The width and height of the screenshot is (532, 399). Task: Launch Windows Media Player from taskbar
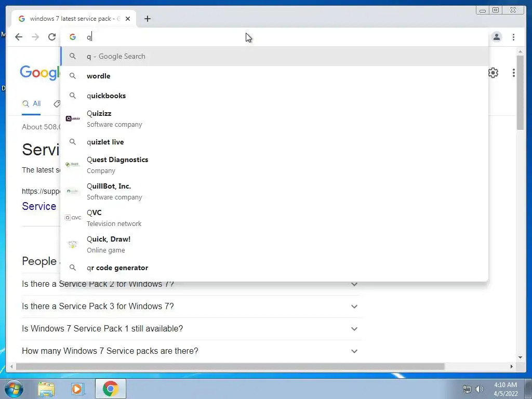pos(78,389)
